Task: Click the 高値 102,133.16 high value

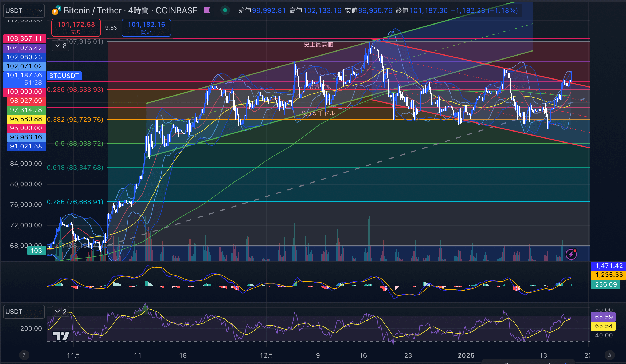Action: point(315,10)
